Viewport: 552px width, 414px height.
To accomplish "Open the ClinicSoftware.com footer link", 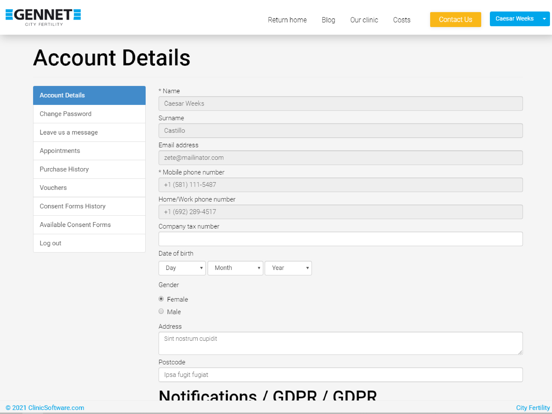I will (x=45, y=408).
